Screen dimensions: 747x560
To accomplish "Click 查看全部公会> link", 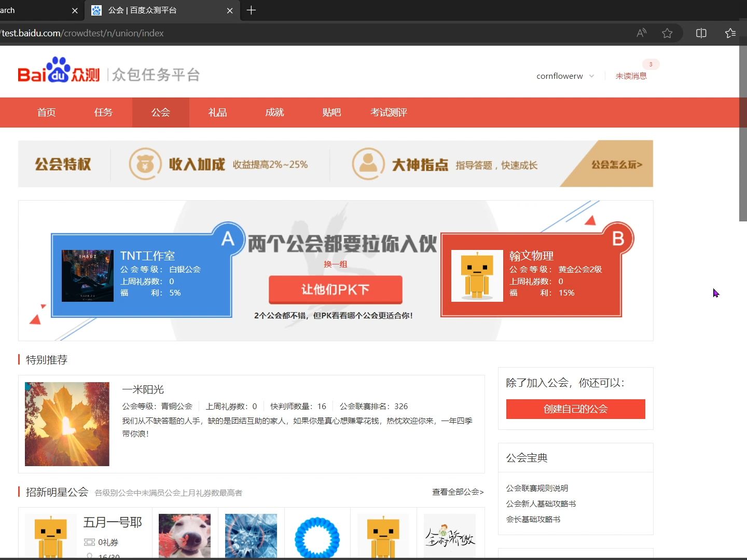I will click(x=458, y=492).
